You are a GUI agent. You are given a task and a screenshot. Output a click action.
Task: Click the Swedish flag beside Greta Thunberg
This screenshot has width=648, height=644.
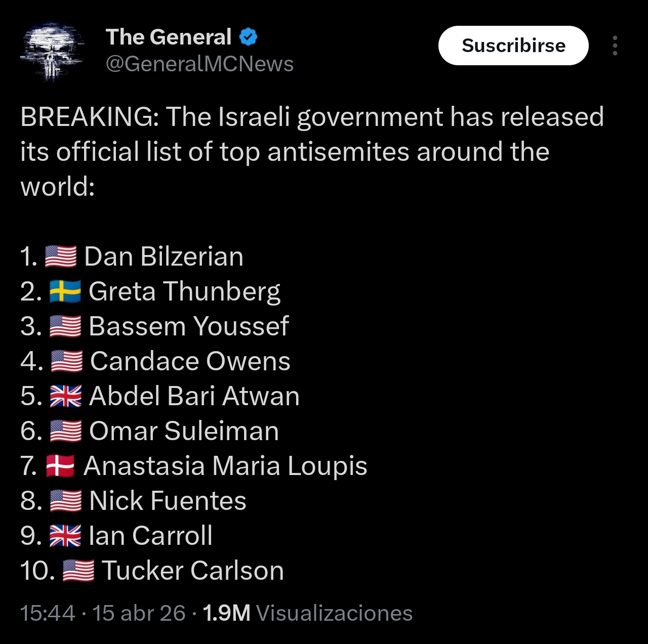[x=65, y=291]
